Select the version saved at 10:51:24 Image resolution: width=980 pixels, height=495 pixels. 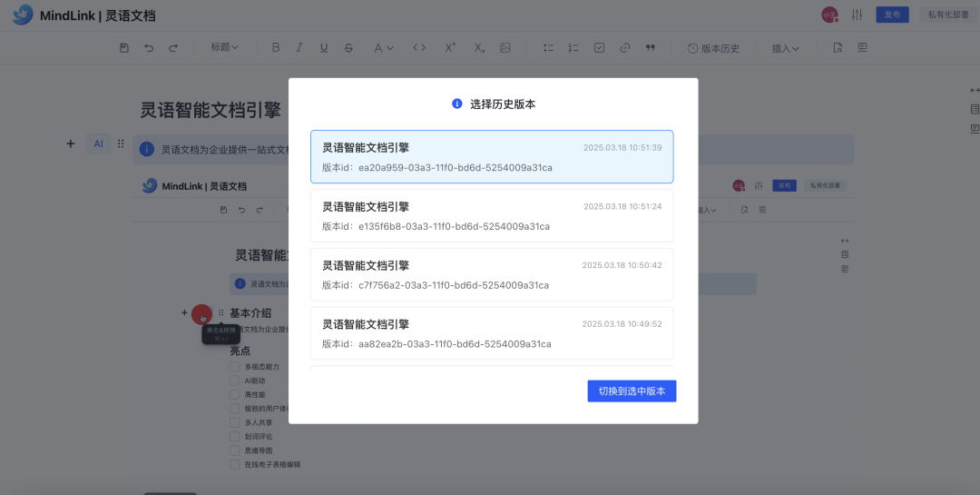pos(492,216)
